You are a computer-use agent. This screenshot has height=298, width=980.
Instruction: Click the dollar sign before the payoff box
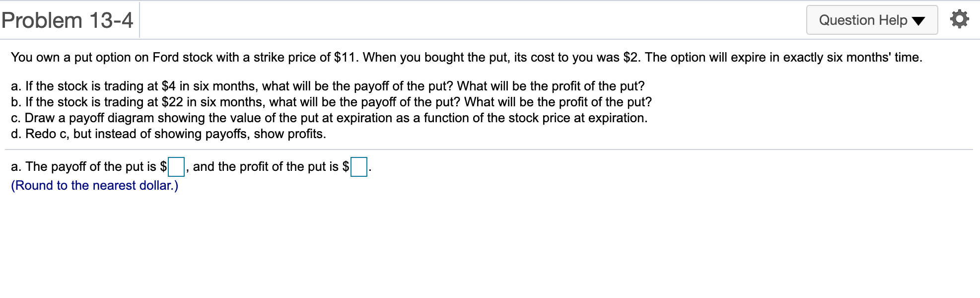(x=163, y=166)
